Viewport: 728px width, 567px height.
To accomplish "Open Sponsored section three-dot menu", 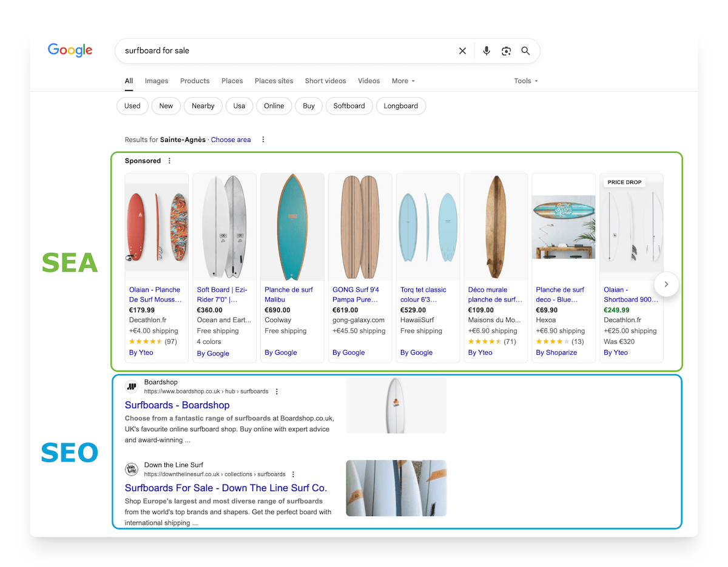I will point(169,161).
